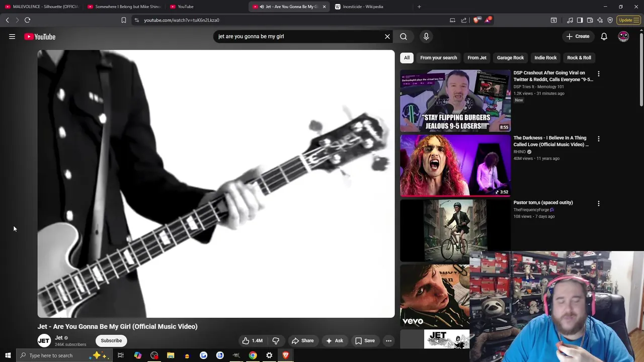Share the Jet music video
644x362 pixels.
[x=302, y=340]
